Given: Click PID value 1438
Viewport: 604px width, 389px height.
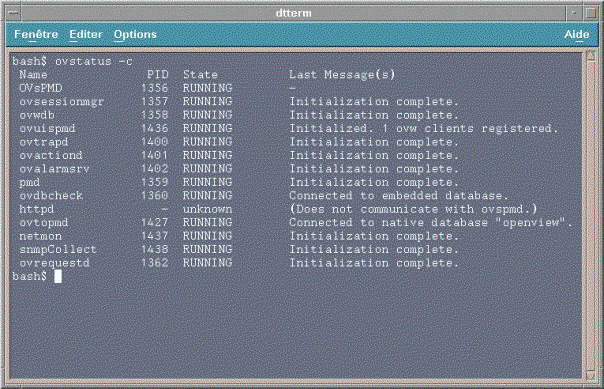Looking at the screenshot, I should coord(154,250).
